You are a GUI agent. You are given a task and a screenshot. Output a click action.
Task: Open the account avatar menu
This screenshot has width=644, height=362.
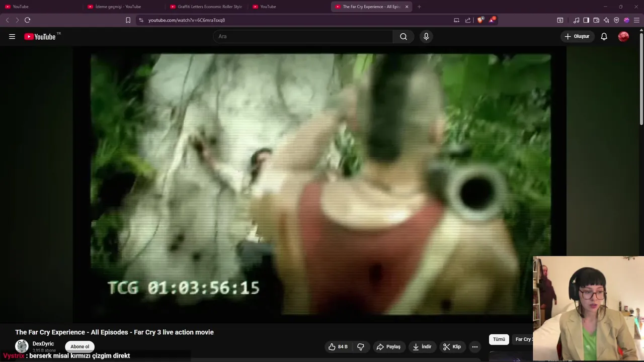tap(623, 36)
